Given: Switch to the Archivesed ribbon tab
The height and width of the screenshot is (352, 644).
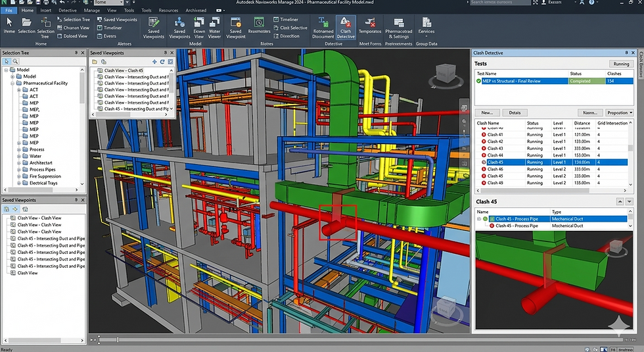Looking at the screenshot, I should point(196,11).
